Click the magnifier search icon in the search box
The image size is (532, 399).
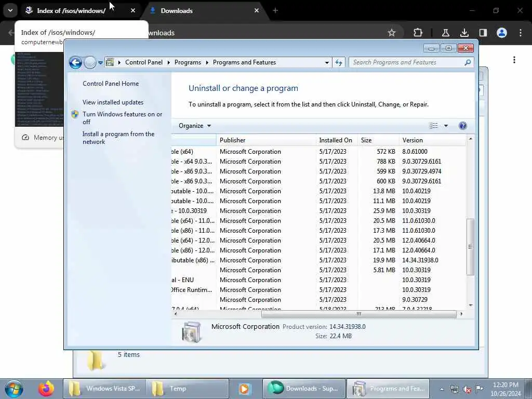tap(468, 62)
